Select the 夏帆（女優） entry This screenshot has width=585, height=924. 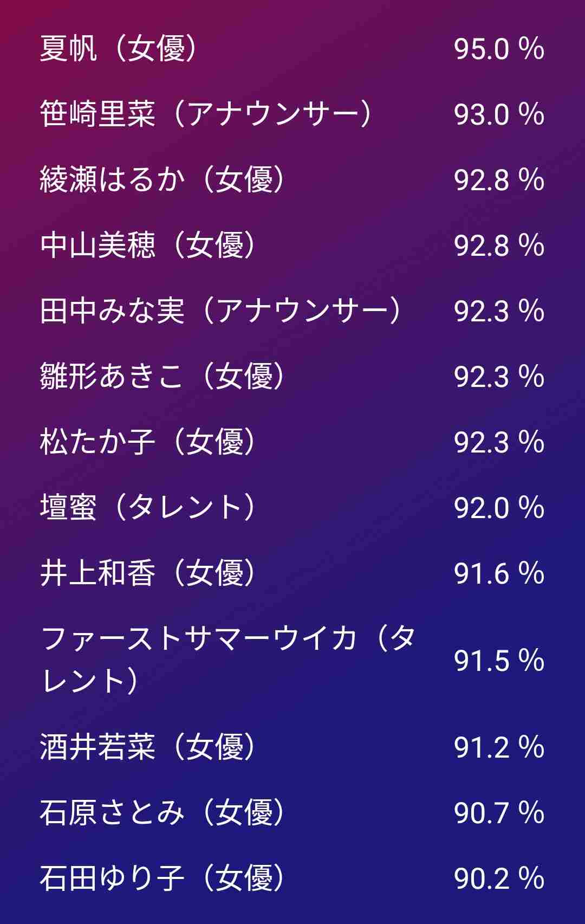119,49
